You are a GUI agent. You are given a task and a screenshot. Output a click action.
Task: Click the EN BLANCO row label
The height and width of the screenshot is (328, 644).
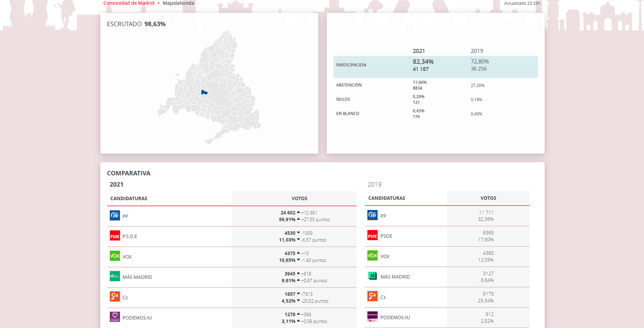coord(348,114)
